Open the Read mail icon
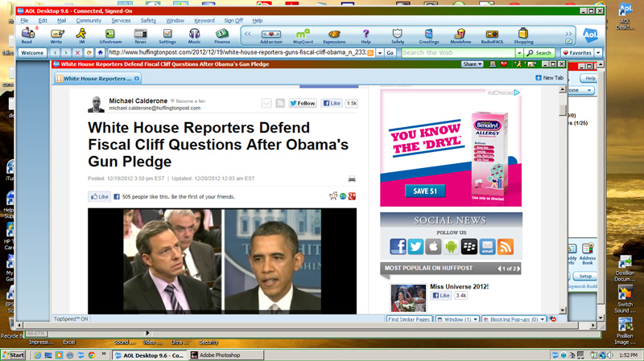 (28, 35)
